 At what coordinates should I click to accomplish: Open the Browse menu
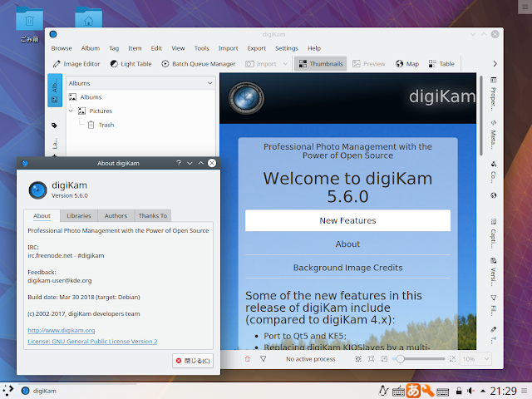62,48
